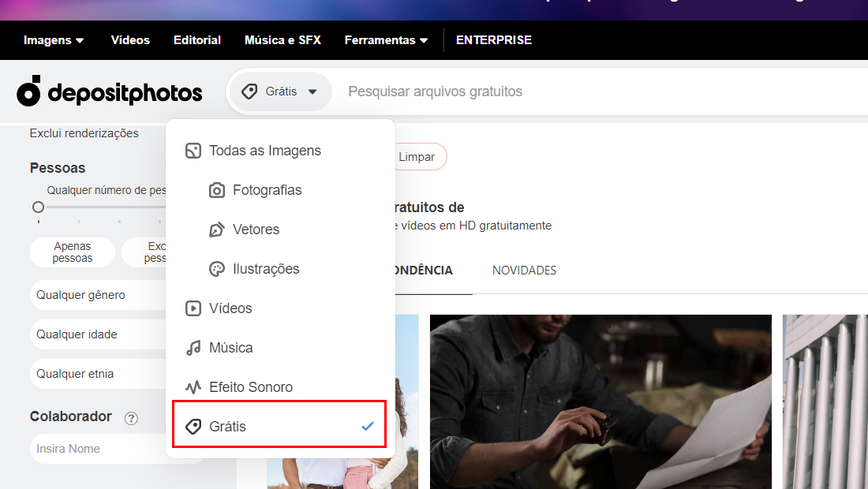Click the Vídeos play icon in menu
The width and height of the screenshot is (868, 489).
[193, 308]
